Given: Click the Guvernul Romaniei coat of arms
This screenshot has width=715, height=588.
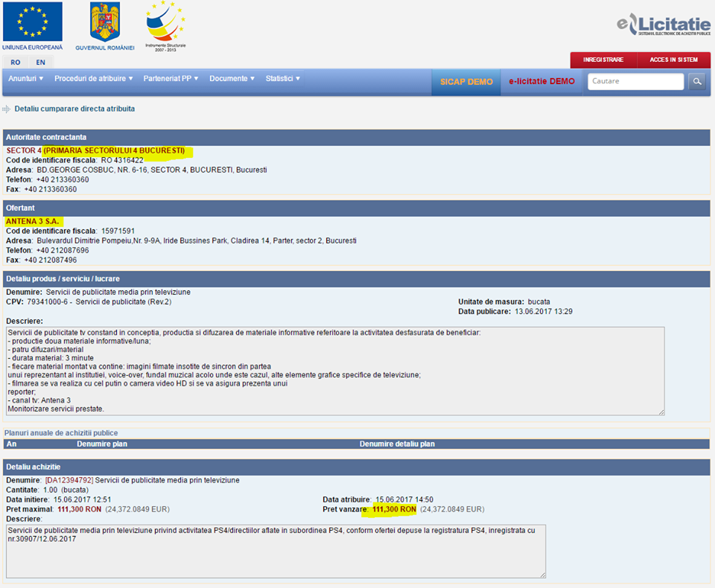Looking at the screenshot, I should pyautogui.click(x=105, y=22).
